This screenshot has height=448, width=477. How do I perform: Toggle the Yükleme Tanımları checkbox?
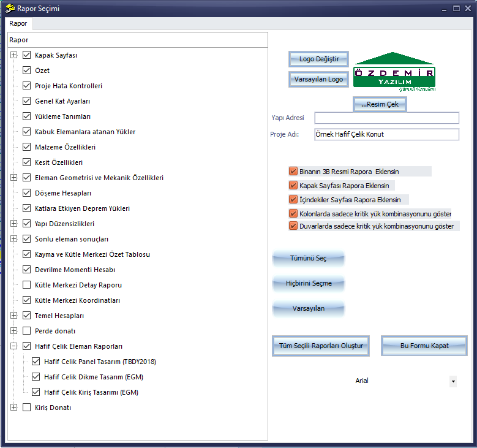tap(27, 116)
